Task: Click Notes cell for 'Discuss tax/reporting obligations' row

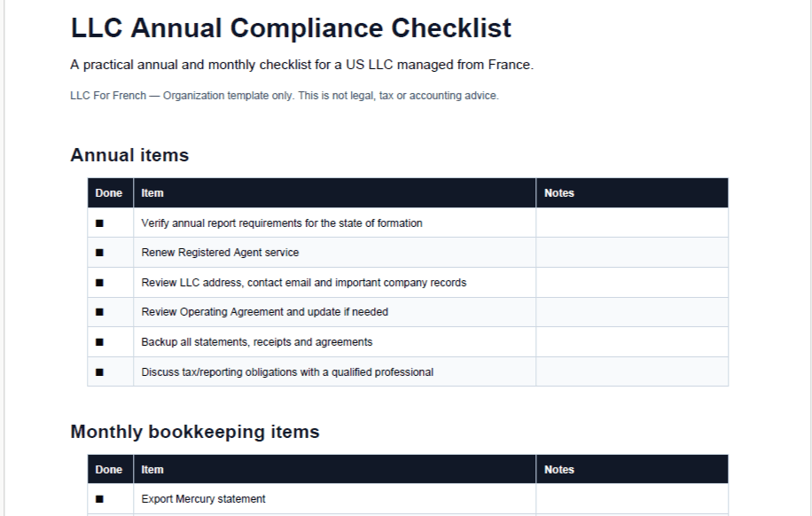Action: coord(632,371)
